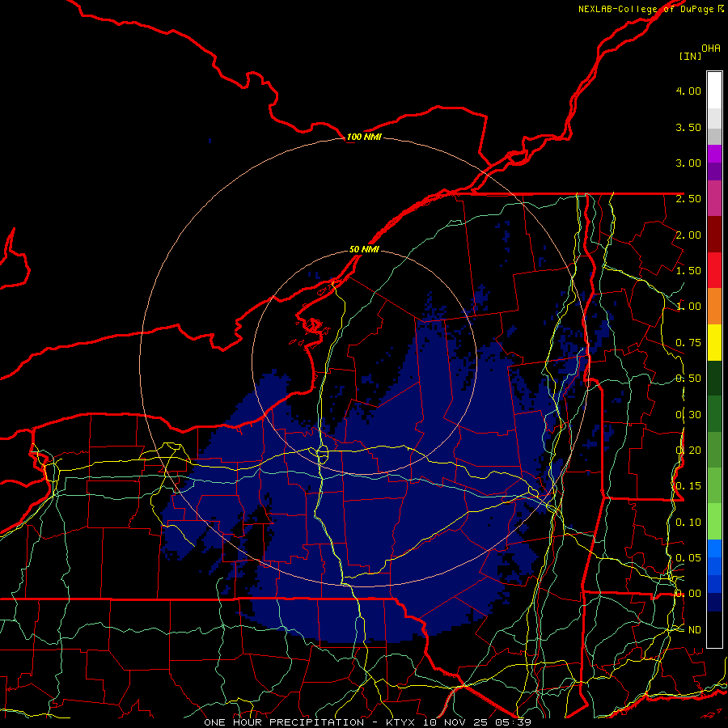728x728 pixels.
Task: Select the white swatch at top of legend
Action: (714, 91)
